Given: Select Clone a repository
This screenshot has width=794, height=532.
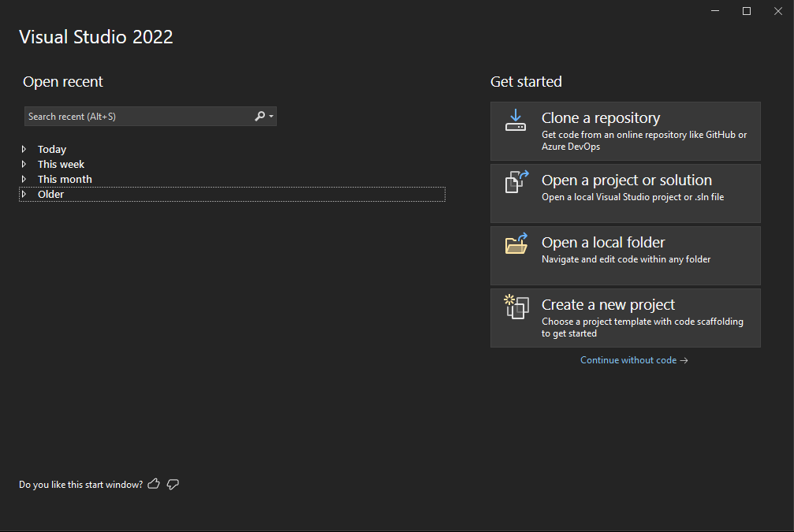Looking at the screenshot, I should point(625,131).
